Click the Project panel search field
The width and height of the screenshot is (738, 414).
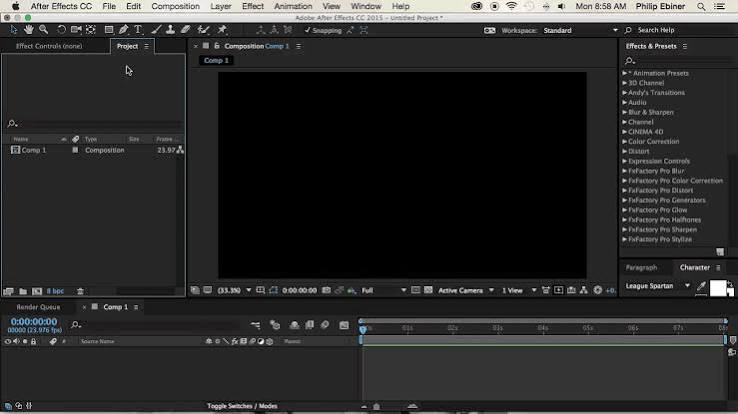[94, 124]
